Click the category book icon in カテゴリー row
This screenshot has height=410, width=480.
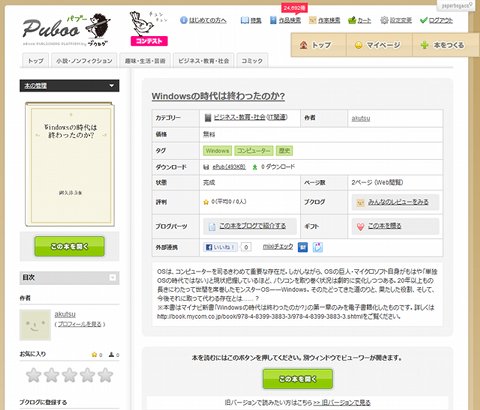click(x=208, y=117)
